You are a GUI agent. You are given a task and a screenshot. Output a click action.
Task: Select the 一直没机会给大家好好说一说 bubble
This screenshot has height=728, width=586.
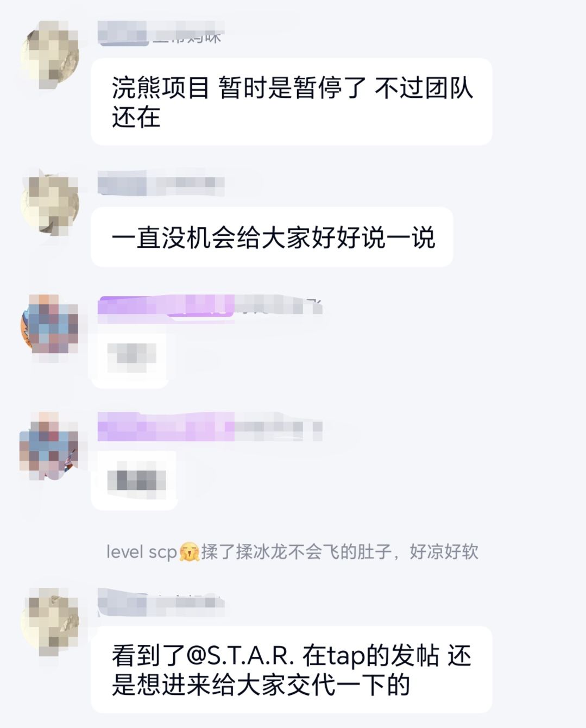[x=272, y=237]
